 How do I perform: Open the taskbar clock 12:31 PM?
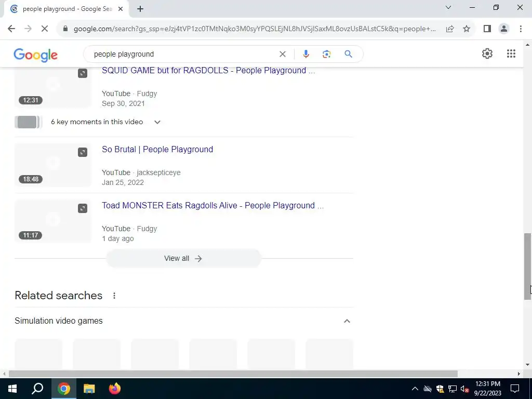487,389
